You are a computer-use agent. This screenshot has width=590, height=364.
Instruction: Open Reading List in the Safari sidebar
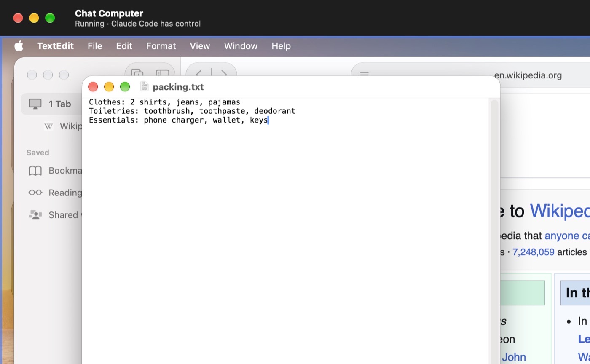click(x=55, y=193)
